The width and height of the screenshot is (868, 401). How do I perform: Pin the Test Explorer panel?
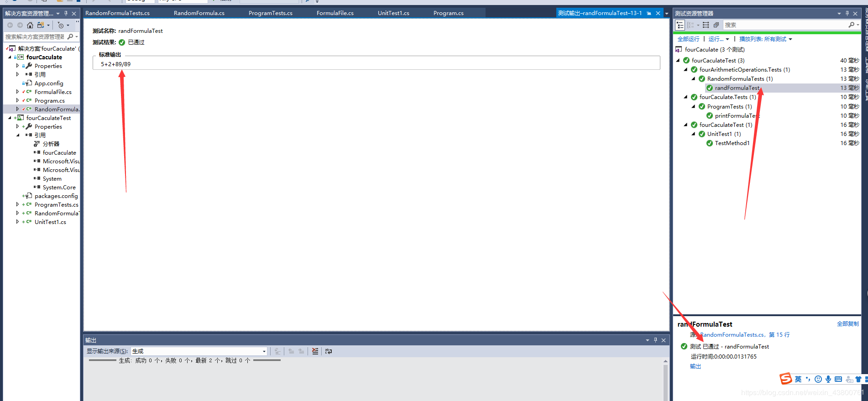coord(847,13)
